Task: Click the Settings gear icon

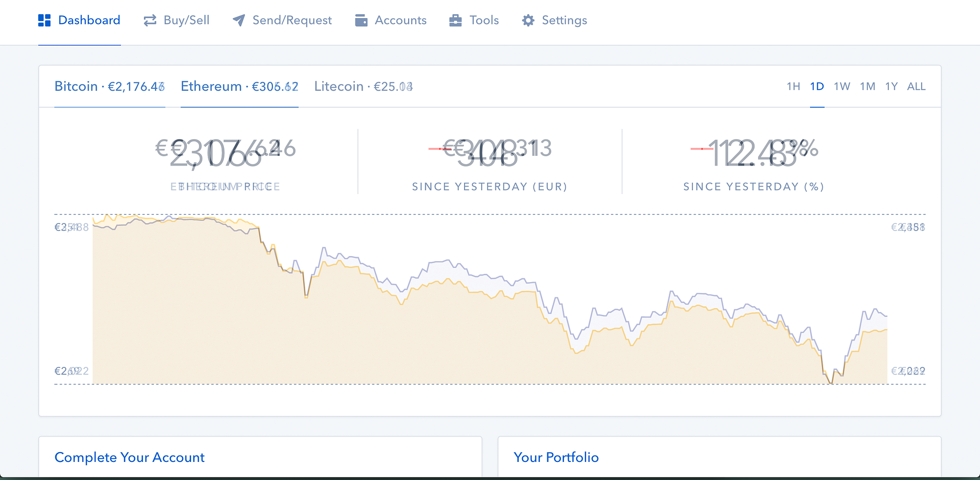Action: (x=528, y=20)
